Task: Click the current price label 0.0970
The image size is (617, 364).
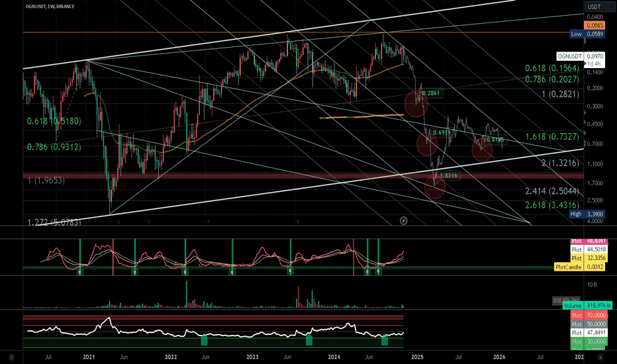Action: point(594,56)
